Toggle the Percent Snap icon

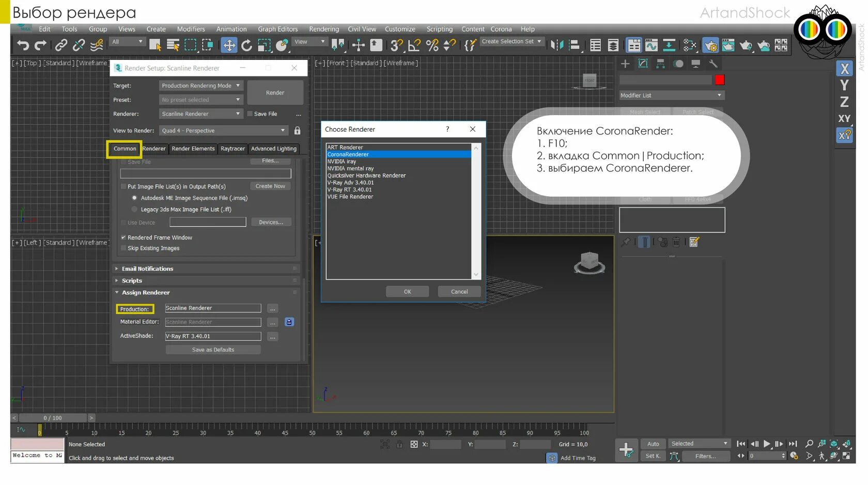(x=432, y=45)
